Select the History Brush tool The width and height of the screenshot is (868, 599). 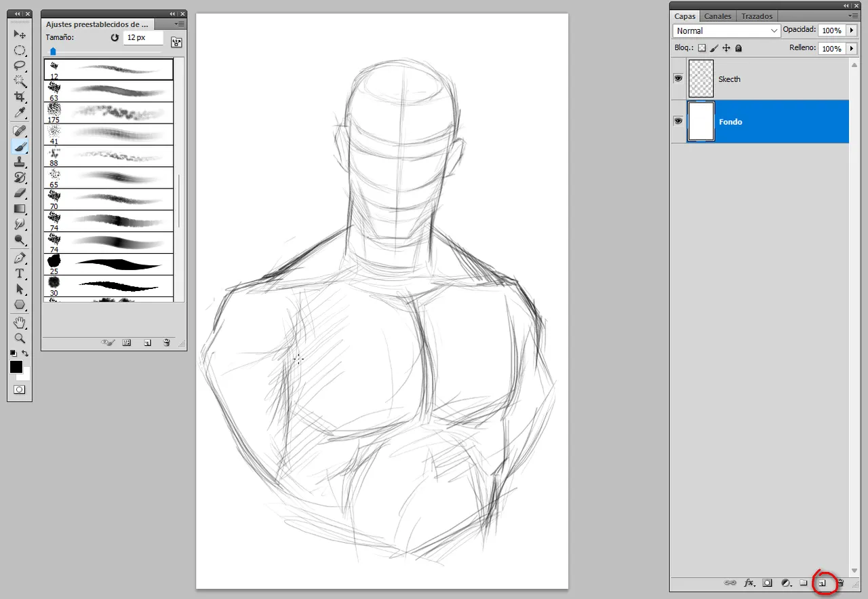20,178
